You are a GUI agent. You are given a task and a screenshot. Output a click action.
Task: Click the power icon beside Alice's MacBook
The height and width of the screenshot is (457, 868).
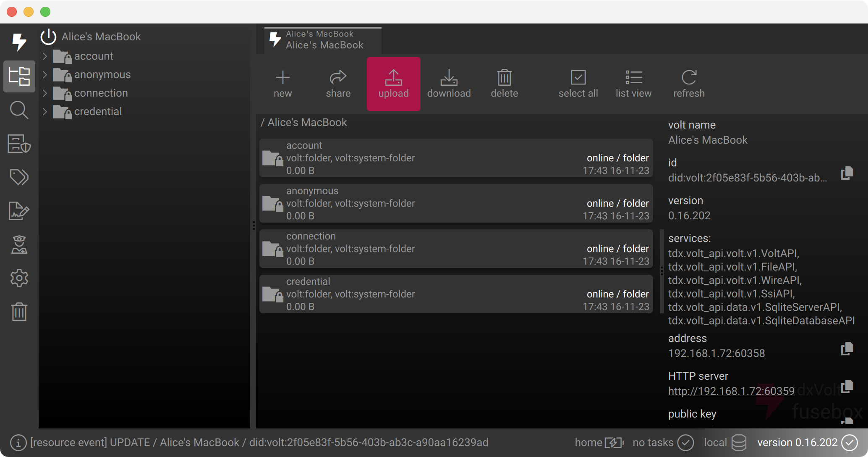(48, 37)
